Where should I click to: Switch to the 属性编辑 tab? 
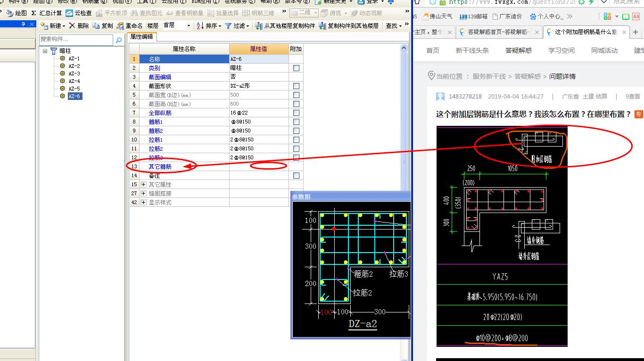click(x=141, y=36)
